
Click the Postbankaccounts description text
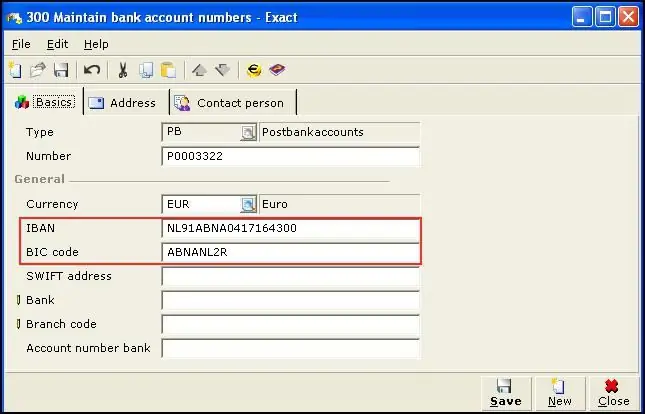point(313,132)
